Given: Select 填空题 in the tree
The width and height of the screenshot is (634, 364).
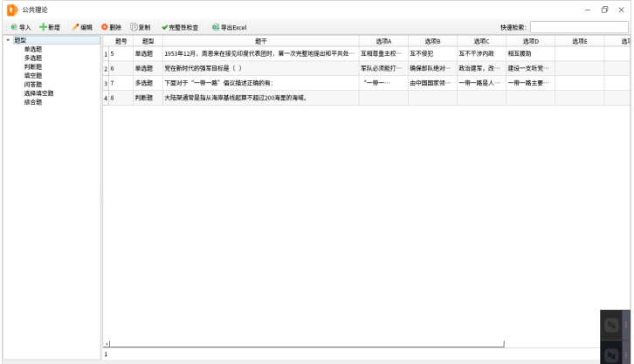Looking at the screenshot, I should coord(33,76).
